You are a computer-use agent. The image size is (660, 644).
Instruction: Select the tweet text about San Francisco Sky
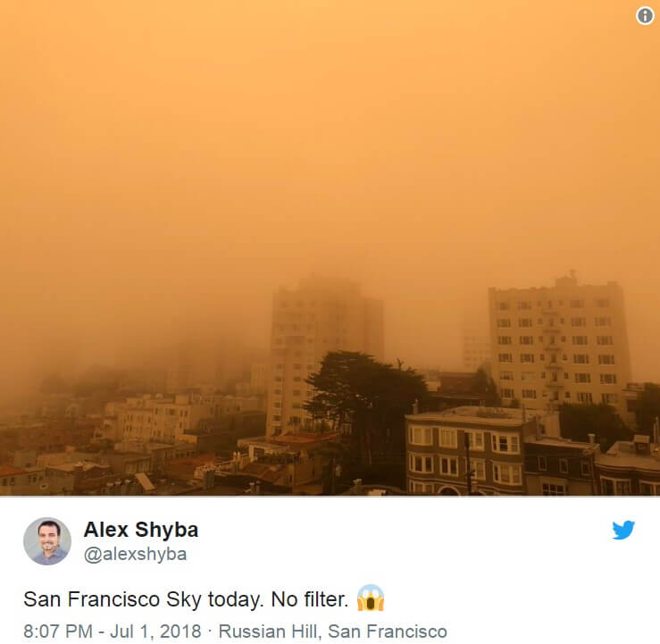pos(186,599)
